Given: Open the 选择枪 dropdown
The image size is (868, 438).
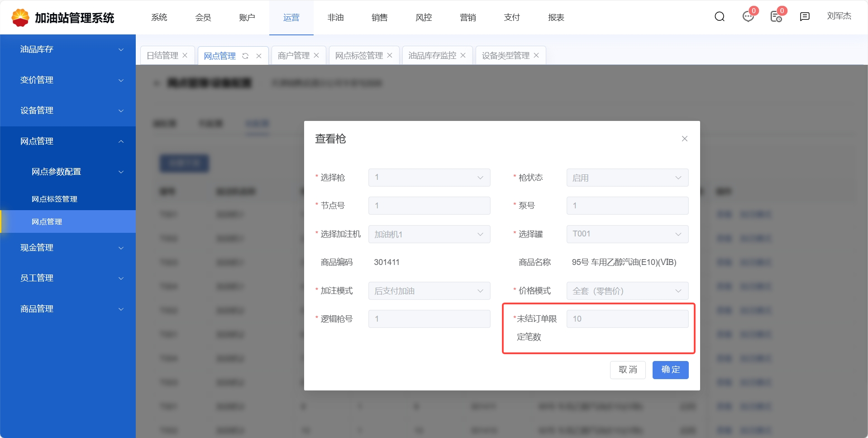Looking at the screenshot, I should pyautogui.click(x=429, y=178).
